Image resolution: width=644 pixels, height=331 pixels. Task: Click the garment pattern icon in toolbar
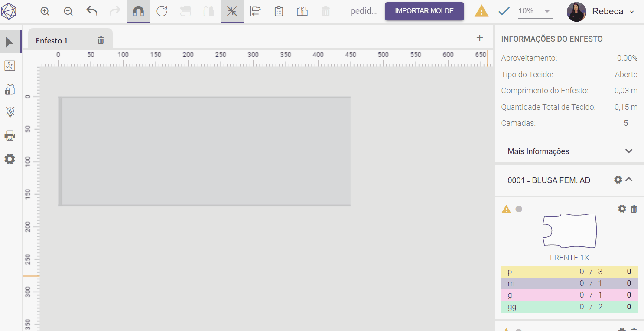302,11
